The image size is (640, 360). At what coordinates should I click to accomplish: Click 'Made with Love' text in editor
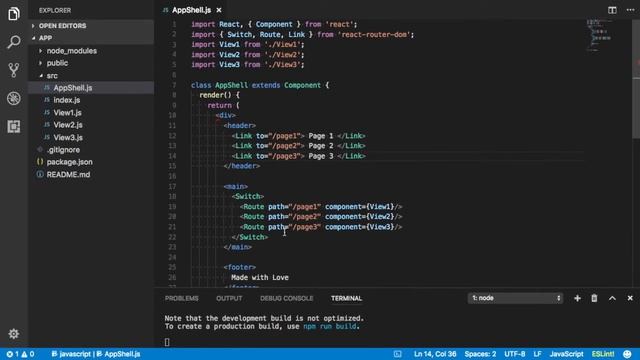pos(260,278)
